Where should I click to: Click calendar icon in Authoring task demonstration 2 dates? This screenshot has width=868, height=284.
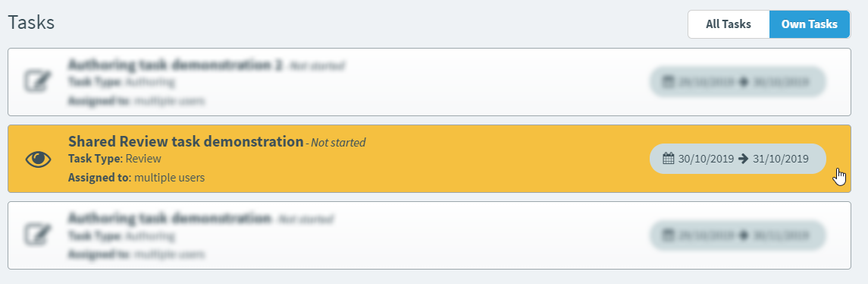click(668, 82)
